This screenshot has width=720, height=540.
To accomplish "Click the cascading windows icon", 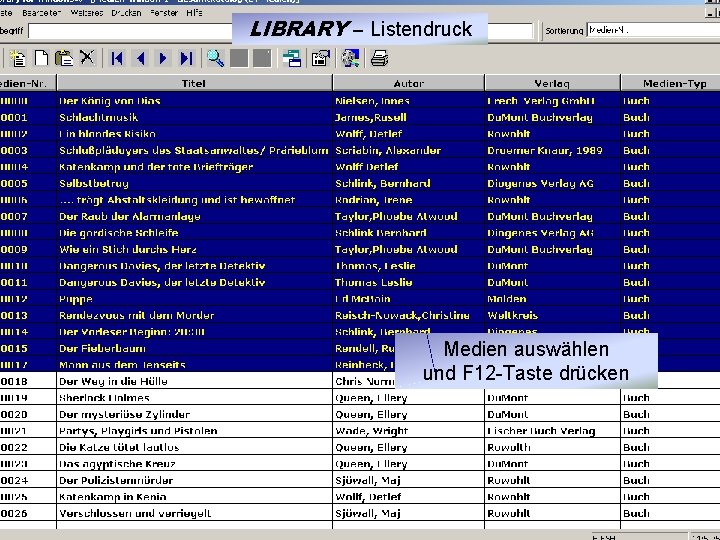I will point(292,58).
